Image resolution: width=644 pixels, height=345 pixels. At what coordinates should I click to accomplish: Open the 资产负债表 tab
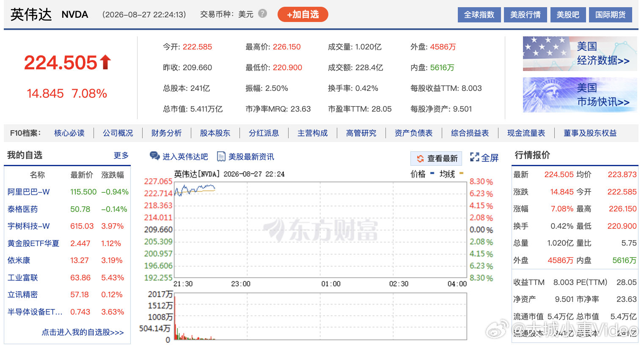[x=414, y=133]
